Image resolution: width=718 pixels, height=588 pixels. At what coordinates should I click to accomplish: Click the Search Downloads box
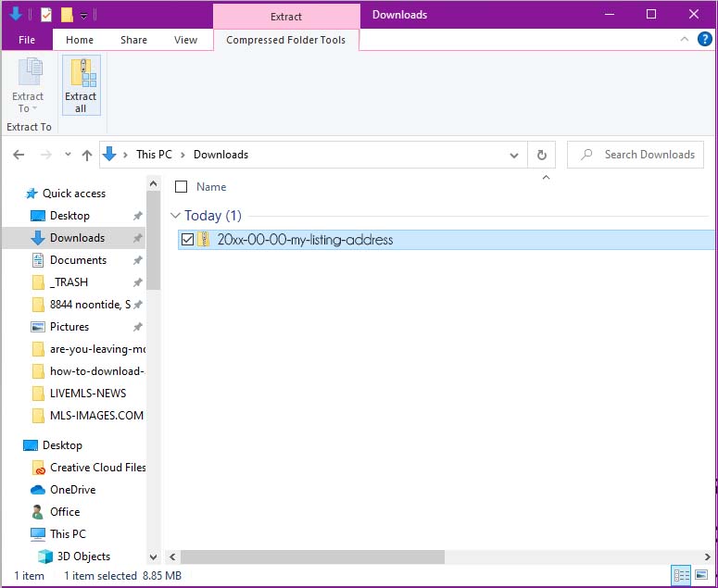click(636, 155)
